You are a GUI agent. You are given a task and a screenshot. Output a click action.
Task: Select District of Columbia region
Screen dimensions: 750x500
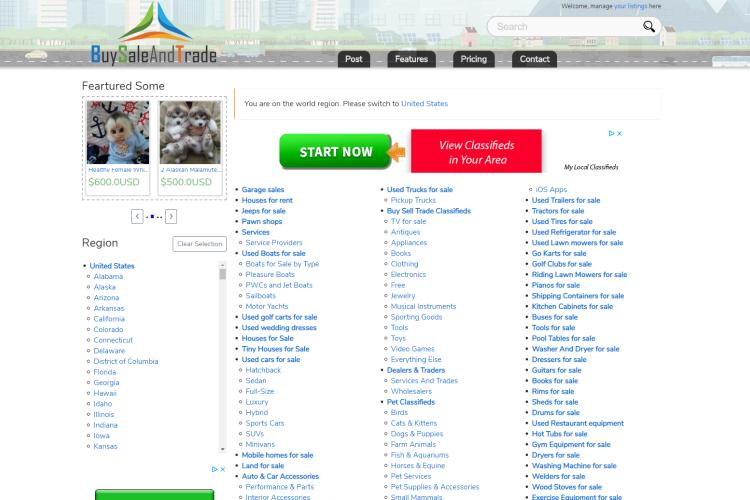[x=126, y=362]
